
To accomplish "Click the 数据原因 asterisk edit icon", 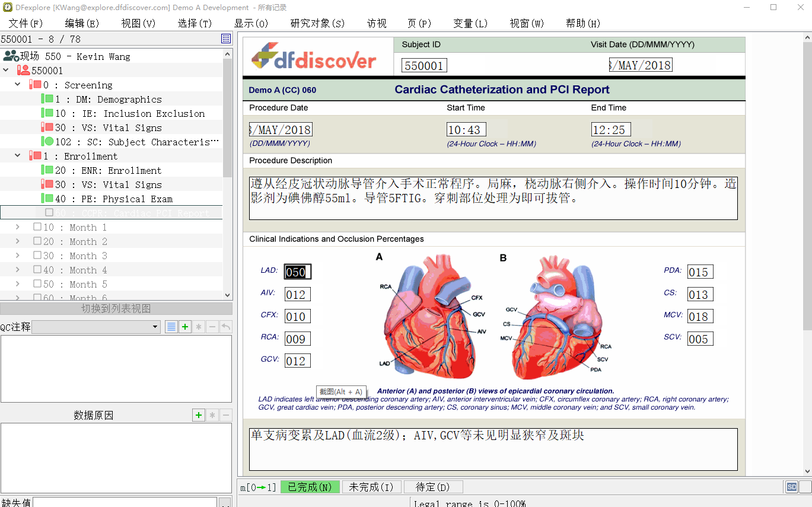I will (212, 415).
